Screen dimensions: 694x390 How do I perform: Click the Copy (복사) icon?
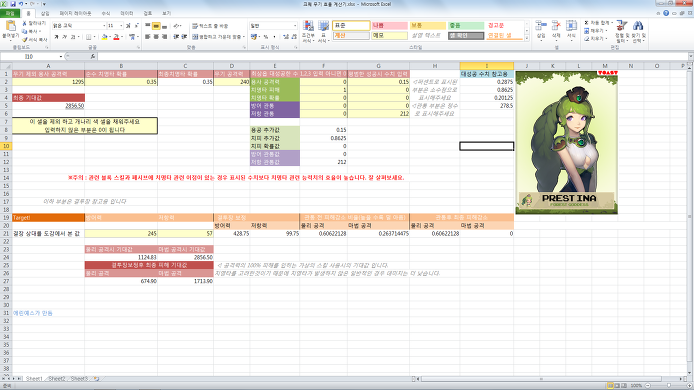coord(25,31)
